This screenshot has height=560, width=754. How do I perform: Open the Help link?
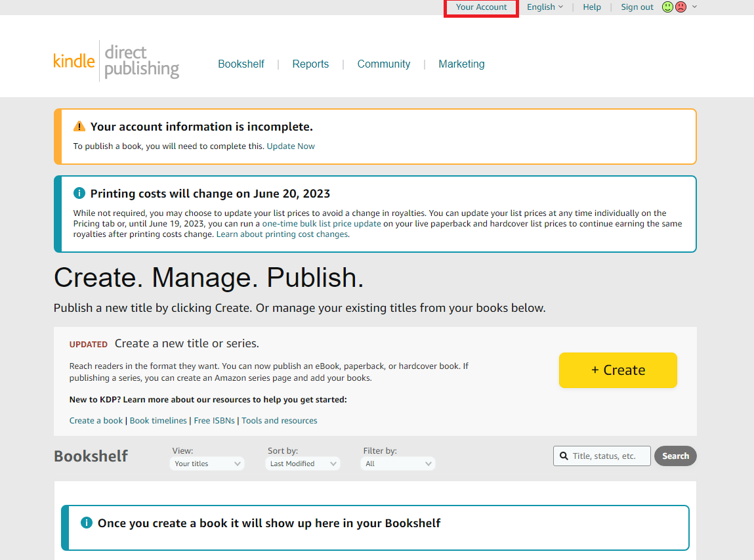(592, 7)
